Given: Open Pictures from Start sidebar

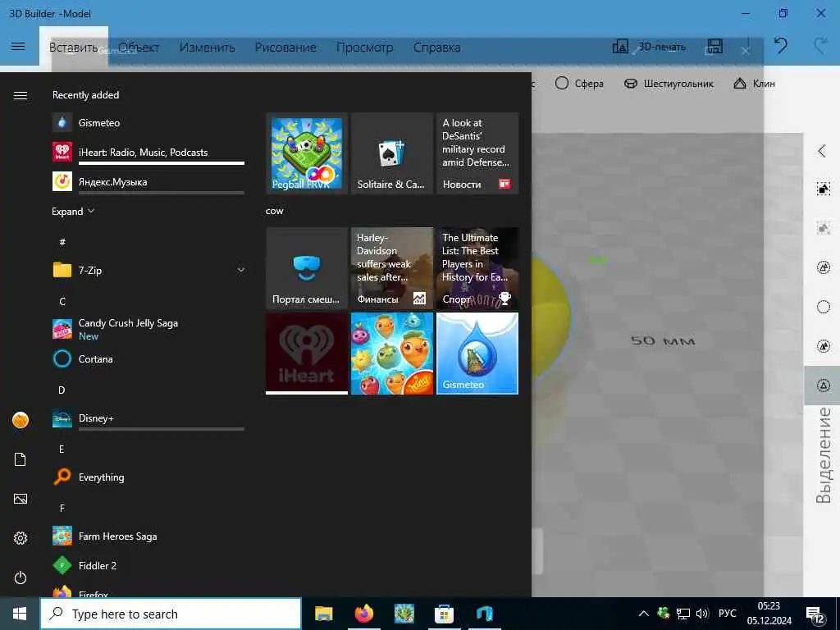Looking at the screenshot, I should 21,499.
